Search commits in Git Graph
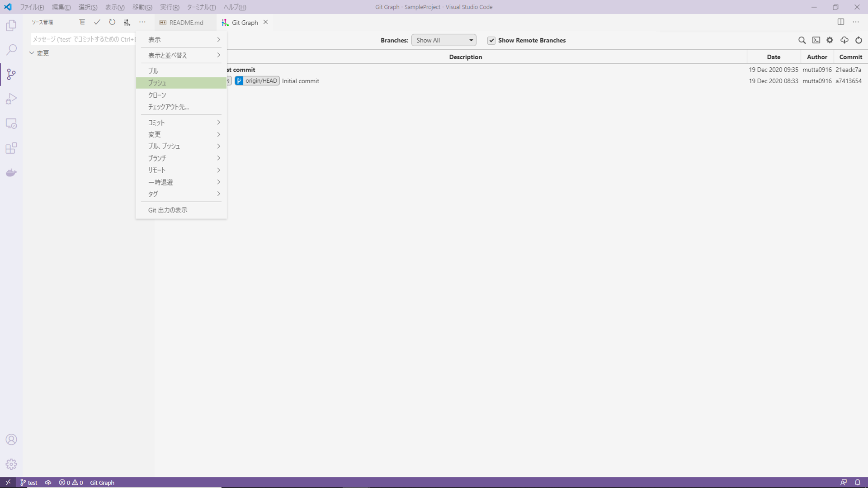This screenshot has width=868, height=488. 802,40
